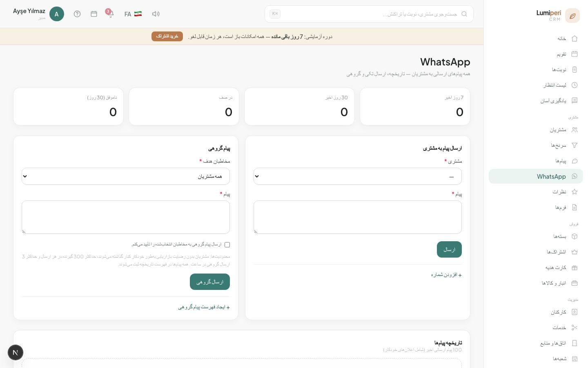Click the افزودن شماره add number link
588x368 pixels.
[x=446, y=275]
